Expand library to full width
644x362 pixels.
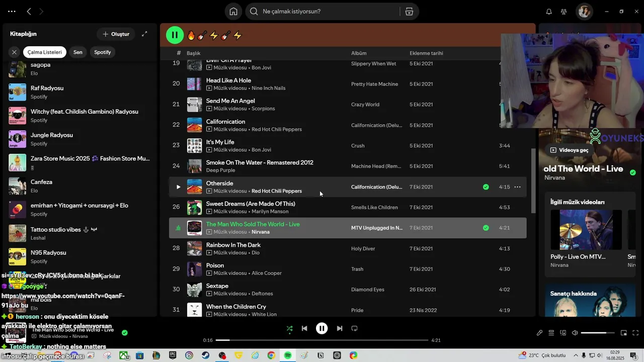pyautogui.click(x=144, y=34)
